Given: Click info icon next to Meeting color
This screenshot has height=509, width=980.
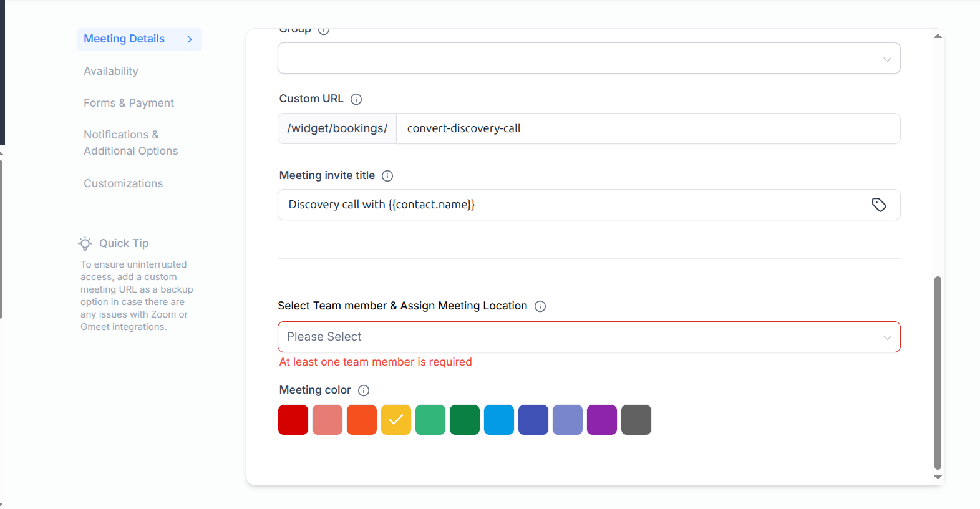Looking at the screenshot, I should tap(364, 390).
